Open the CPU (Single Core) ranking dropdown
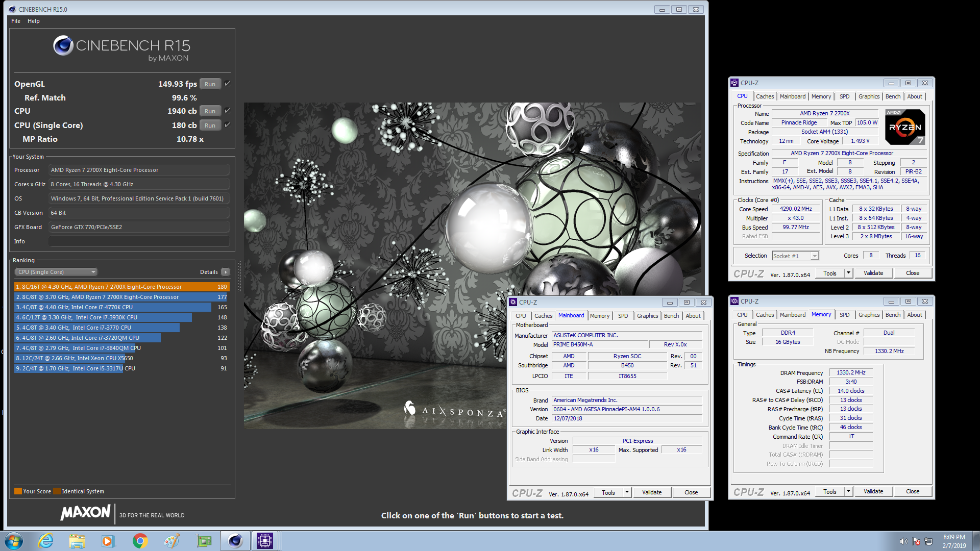 pos(56,272)
